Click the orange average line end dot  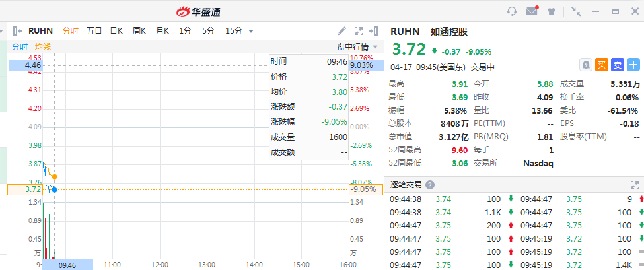click(54, 177)
